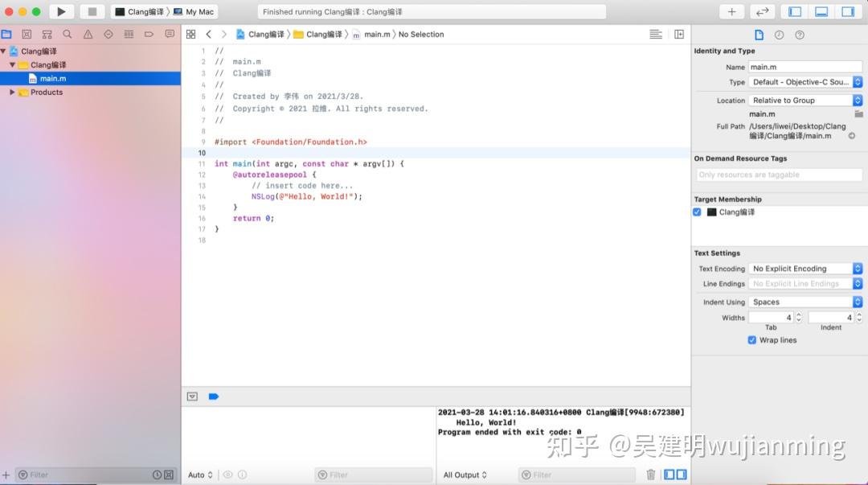
Task: Click Clang编译 folder in jump bar
Action: (317, 35)
